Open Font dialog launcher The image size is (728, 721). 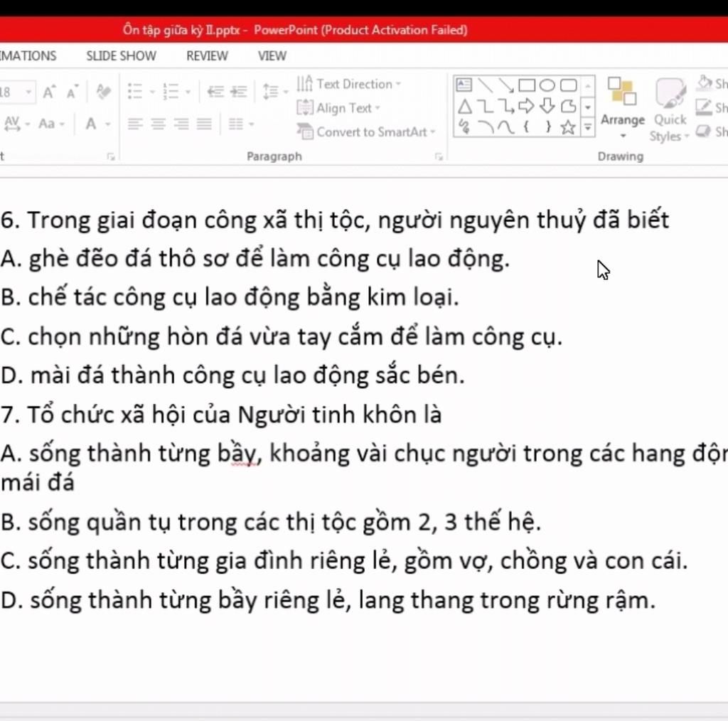pyautogui.click(x=110, y=157)
